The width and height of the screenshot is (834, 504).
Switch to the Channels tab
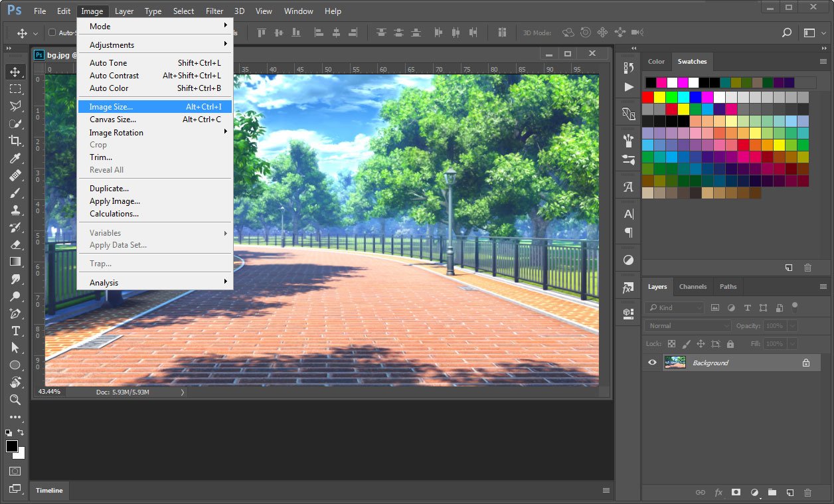693,287
